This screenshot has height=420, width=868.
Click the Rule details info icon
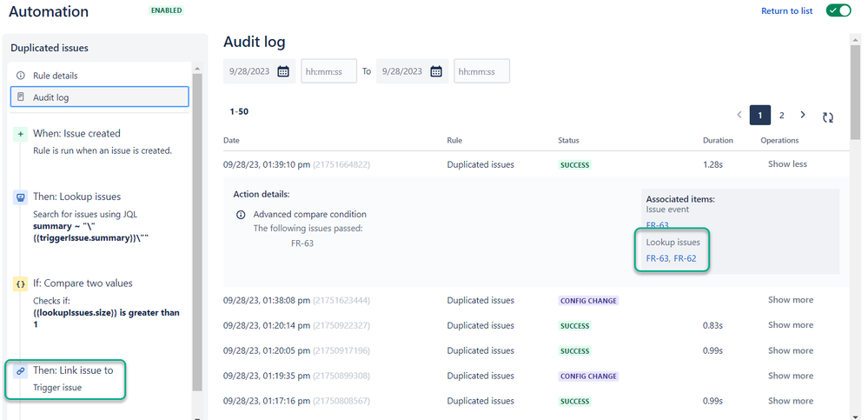tap(21, 76)
